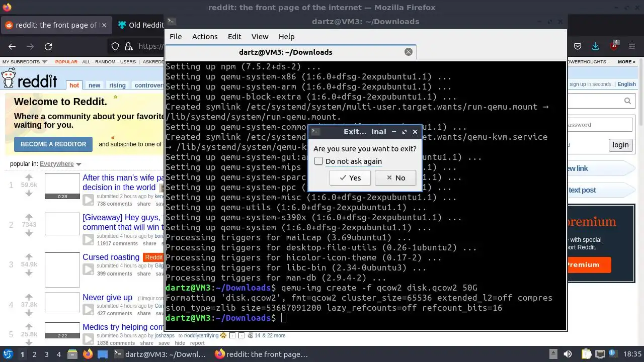The width and height of the screenshot is (644, 362).
Task: Cancel exit by clicking No
Action: click(x=395, y=177)
